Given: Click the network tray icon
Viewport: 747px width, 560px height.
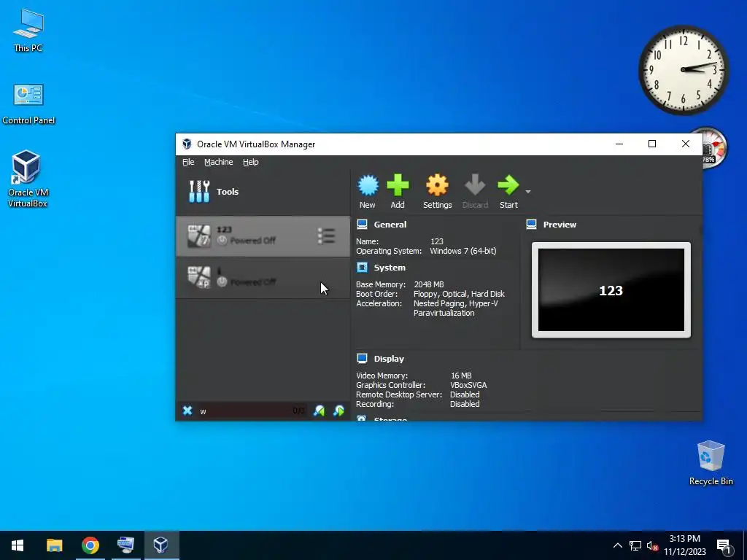Looking at the screenshot, I should (635, 545).
